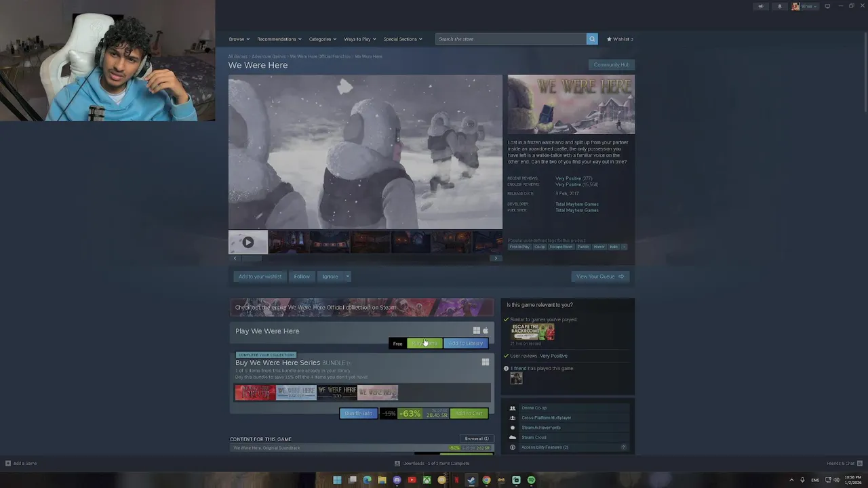868x488 pixels.
Task: Click the right arrow of screenshot strip
Action: pyautogui.click(x=496, y=258)
